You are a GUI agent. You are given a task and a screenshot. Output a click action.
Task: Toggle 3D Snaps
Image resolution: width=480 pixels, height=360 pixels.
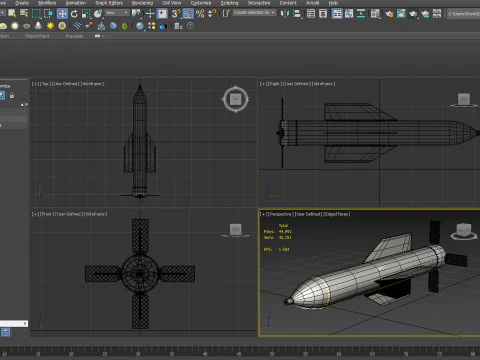[176, 14]
